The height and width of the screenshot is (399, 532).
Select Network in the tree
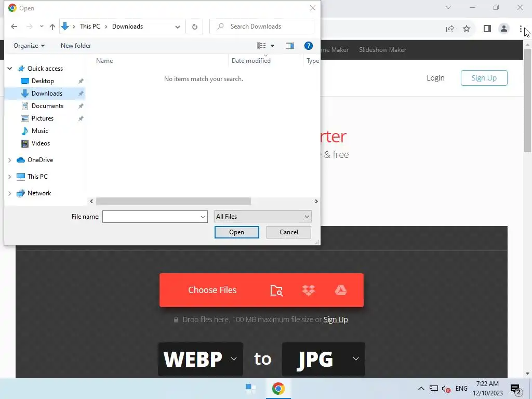[39, 193]
